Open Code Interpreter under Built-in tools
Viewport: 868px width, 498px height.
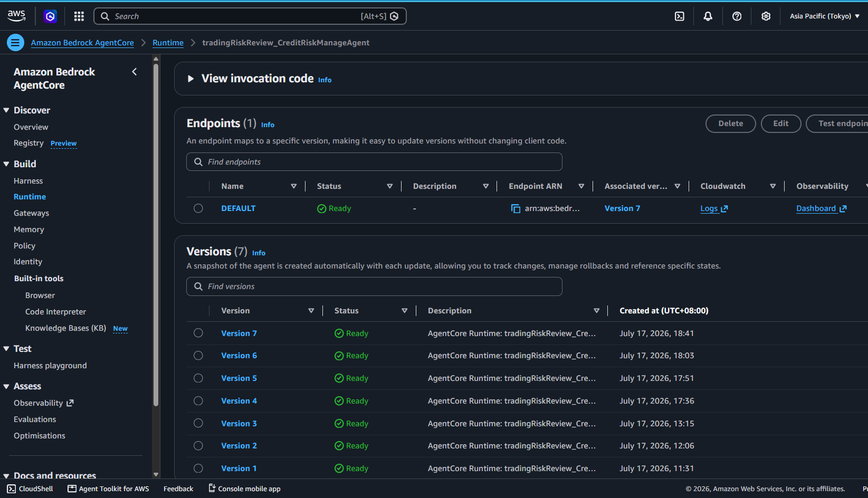point(55,312)
